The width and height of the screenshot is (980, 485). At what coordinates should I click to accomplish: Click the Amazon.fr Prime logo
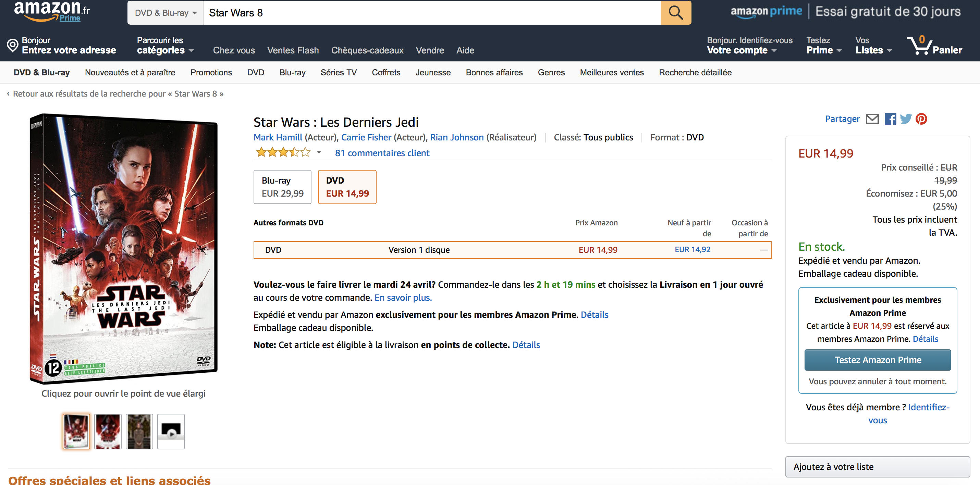click(x=52, y=11)
